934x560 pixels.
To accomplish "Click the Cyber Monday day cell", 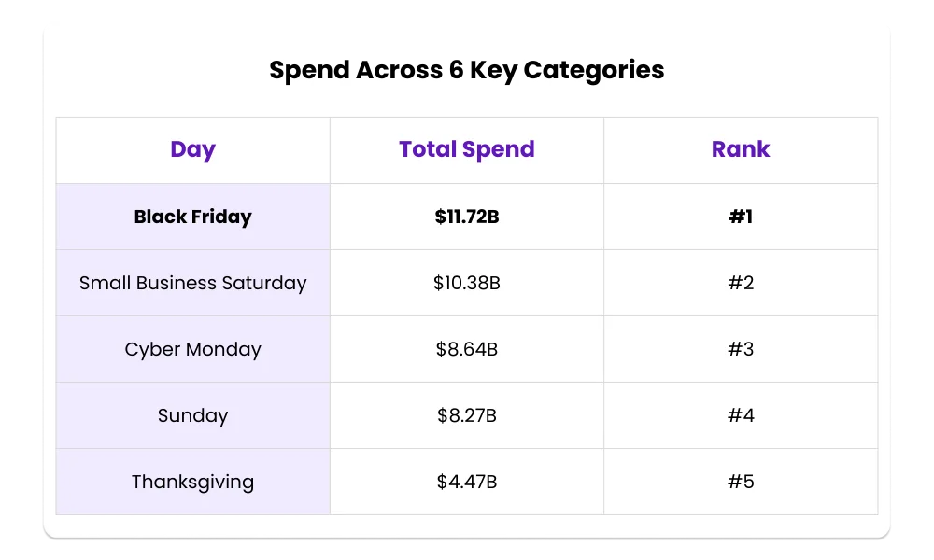I will [x=192, y=349].
